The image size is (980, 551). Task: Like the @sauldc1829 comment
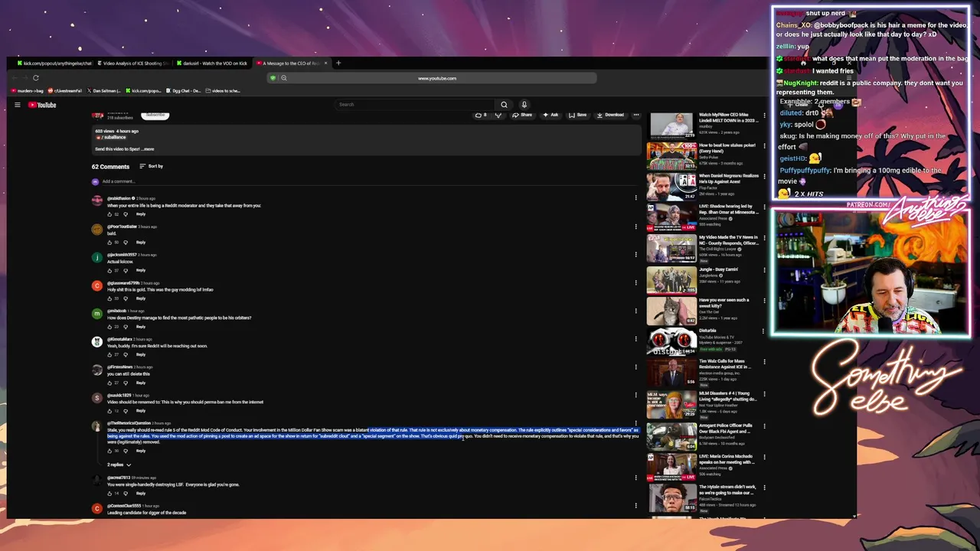[109, 411]
